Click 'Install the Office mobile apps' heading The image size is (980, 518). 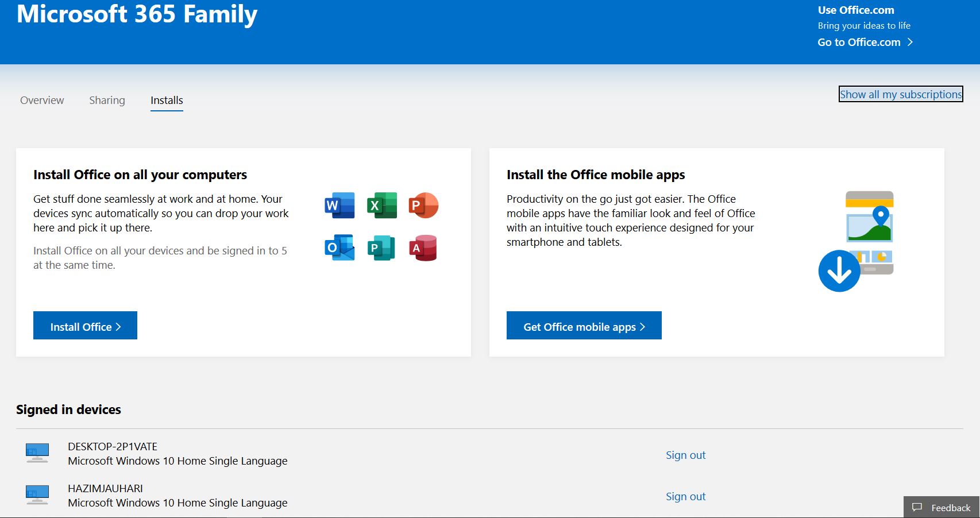tap(596, 175)
